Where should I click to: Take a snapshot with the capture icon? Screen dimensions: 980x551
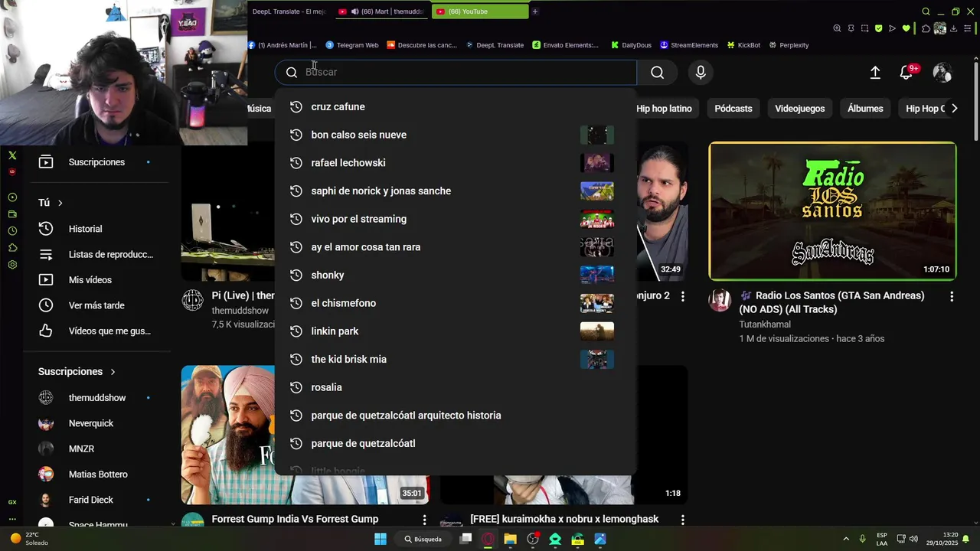864,28
